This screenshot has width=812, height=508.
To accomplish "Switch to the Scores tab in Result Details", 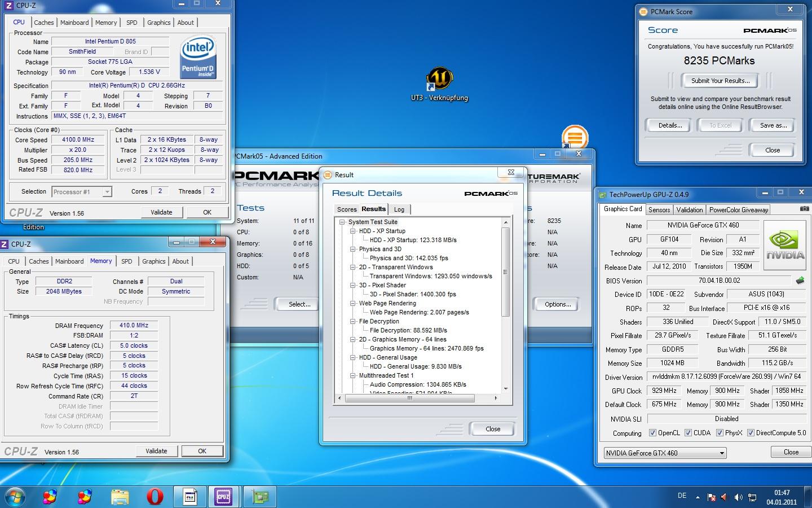I will pos(347,209).
